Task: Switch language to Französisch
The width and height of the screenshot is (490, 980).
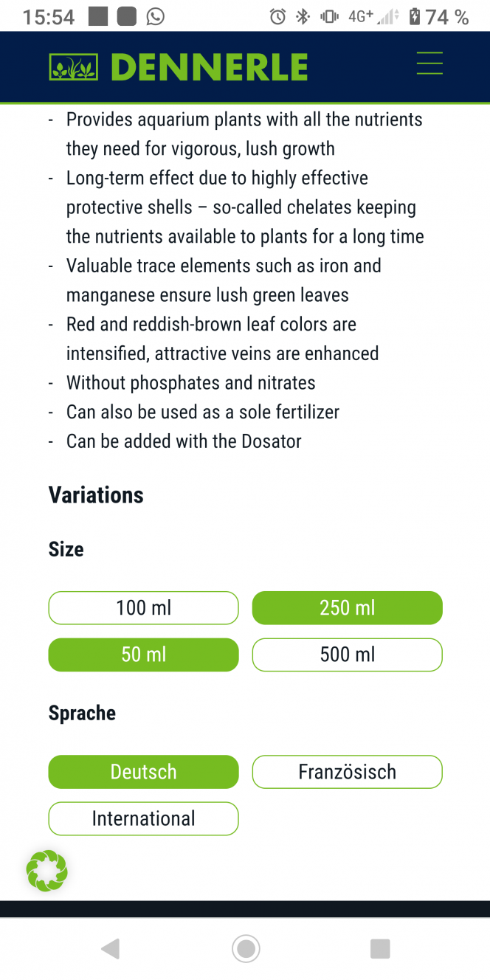Action: coord(347,772)
